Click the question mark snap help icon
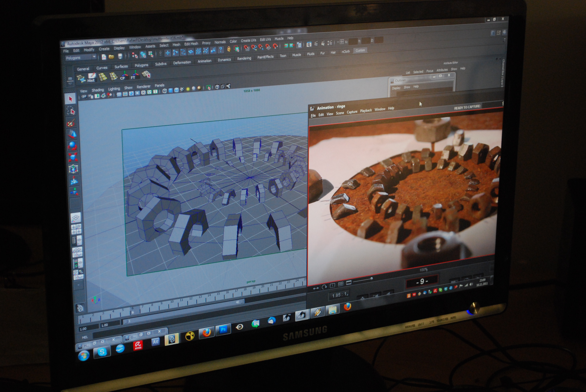 pyautogui.click(x=221, y=50)
